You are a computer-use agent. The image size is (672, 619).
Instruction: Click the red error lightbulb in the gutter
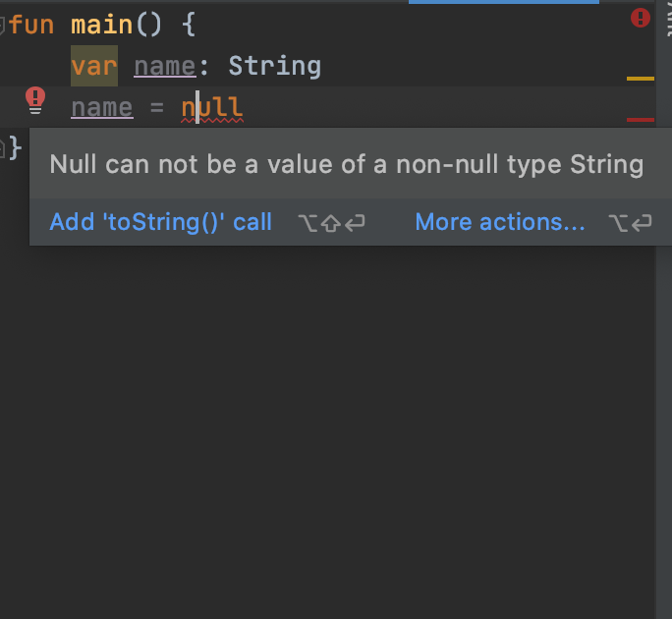(35, 100)
